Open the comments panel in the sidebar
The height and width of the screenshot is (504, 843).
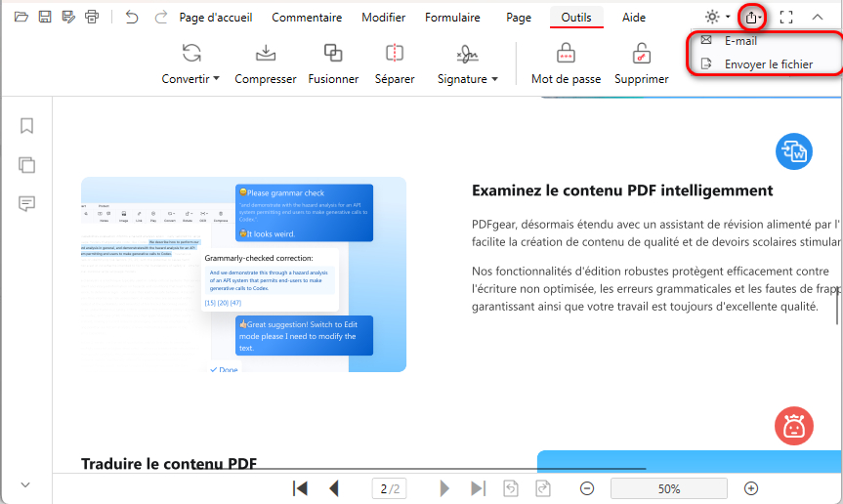[x=26, y=203]
